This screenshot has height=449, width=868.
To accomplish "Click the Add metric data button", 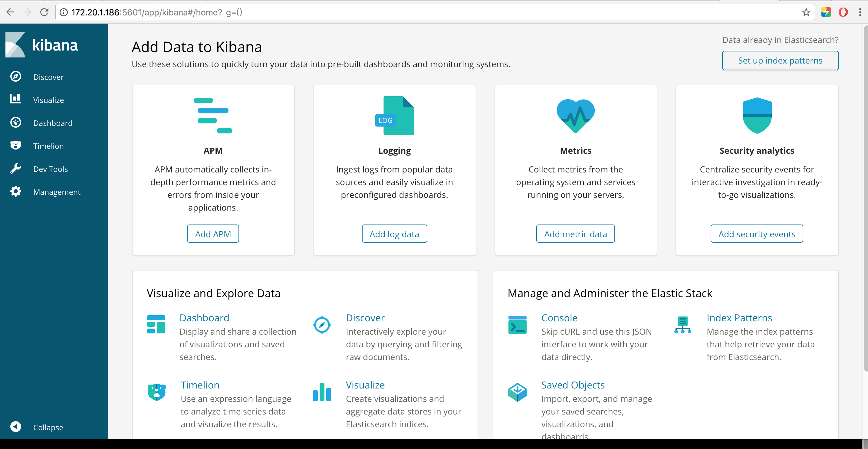I will tap(576, 234).
